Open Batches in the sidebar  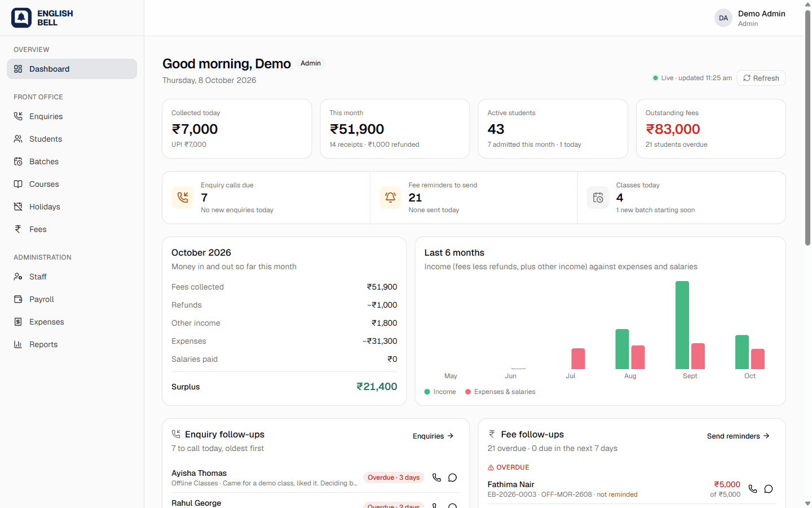(72, 161)
